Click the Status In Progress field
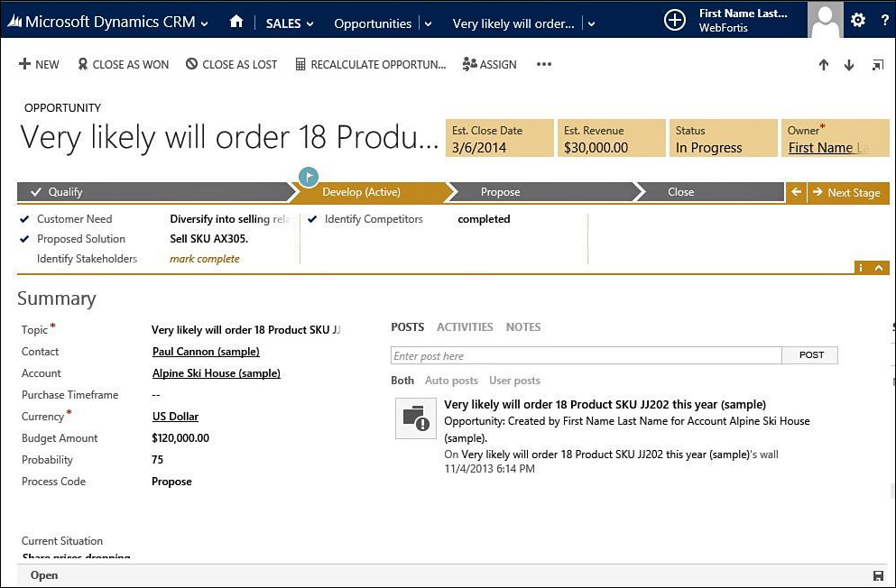The image size is (896, 588). click(x=724, y=138)
